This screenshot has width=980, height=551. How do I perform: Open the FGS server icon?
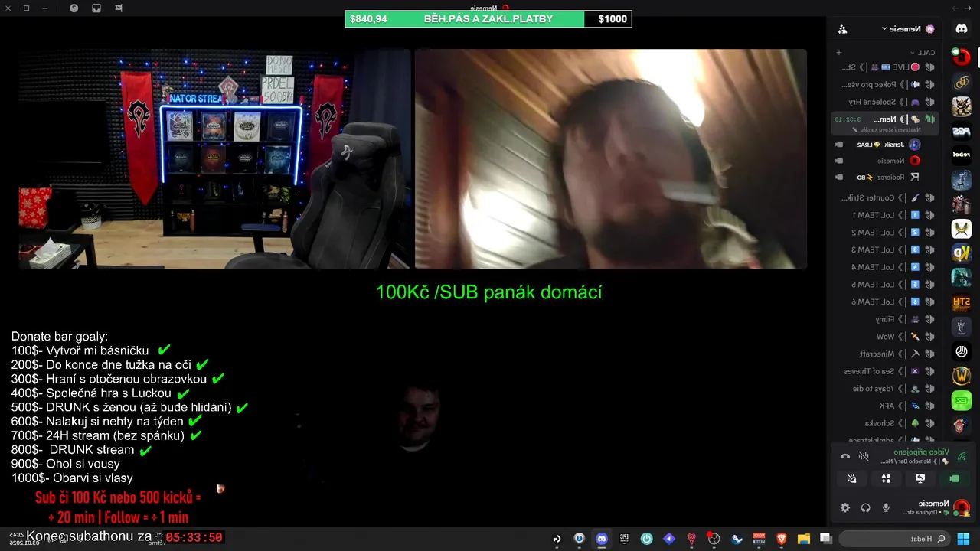(x=962, y=131)
